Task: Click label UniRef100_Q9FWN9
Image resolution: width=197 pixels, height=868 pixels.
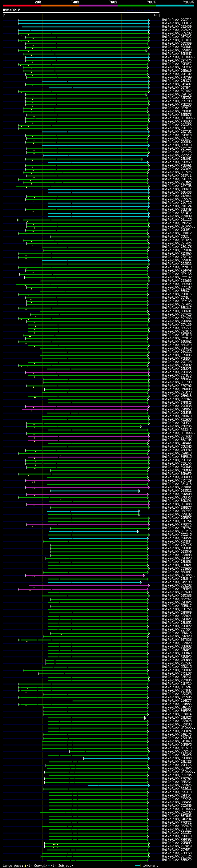Action: 177,843
